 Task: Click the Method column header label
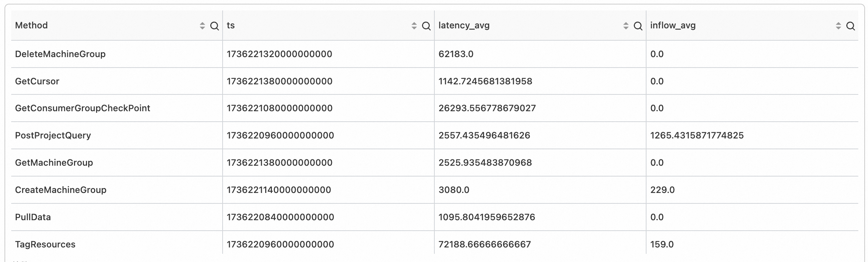[x=31, y=25]
